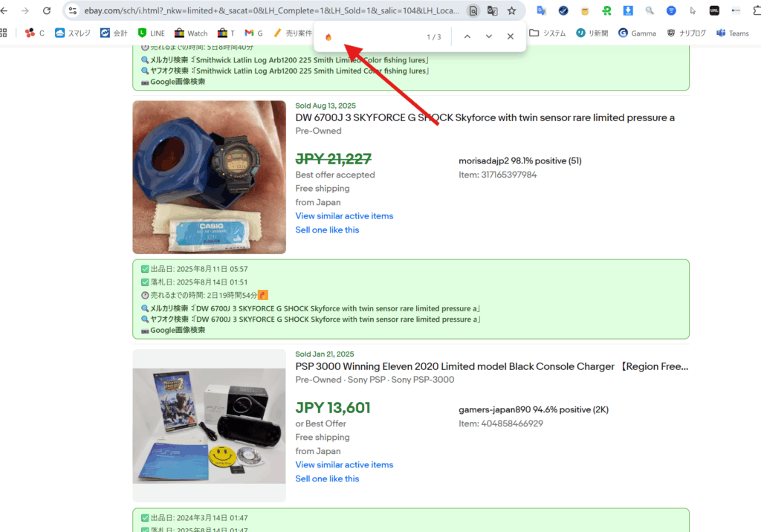Screen dimensions: 761x532
Task: Click the translate page icon in address bar
Action: pyautogui.click(x=492, y=11)
